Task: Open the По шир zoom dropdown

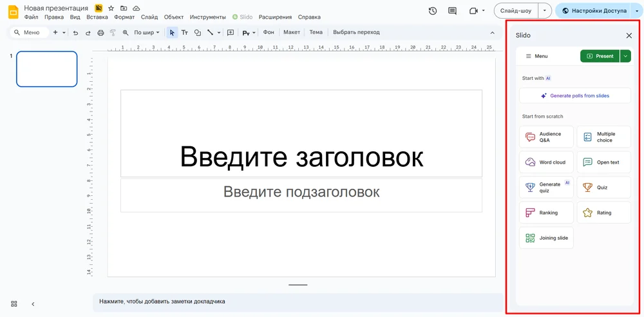Action: [147, 32]
